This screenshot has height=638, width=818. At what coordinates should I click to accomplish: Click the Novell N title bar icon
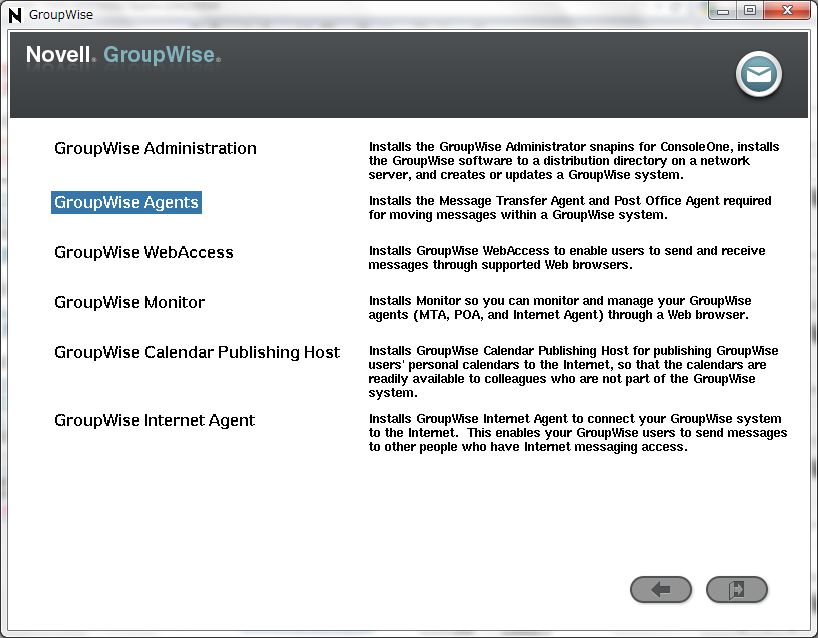pyautogui.click(x=15, y=15)
